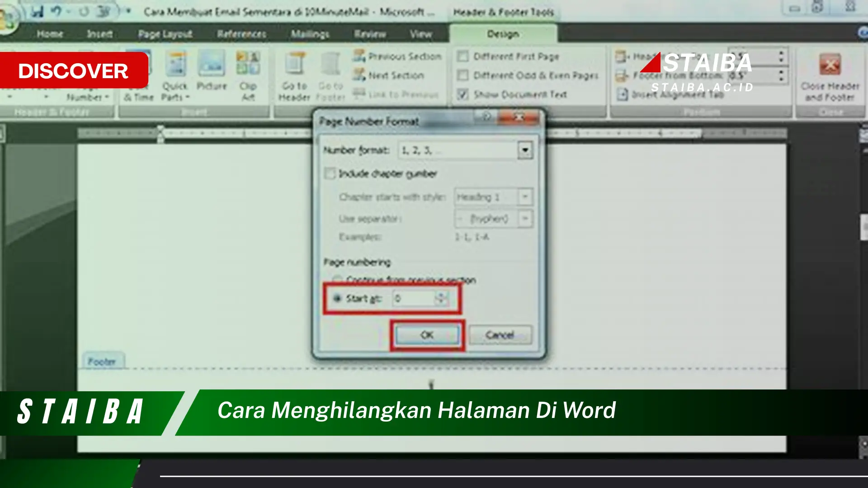Click Cancel in Page Number Format

pos(500,335)
